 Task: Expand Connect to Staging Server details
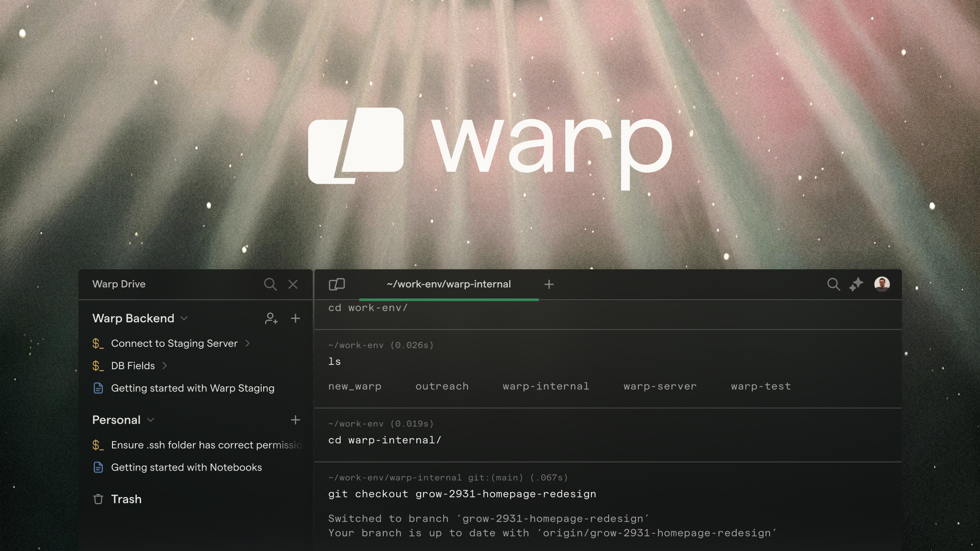(248, 343)
